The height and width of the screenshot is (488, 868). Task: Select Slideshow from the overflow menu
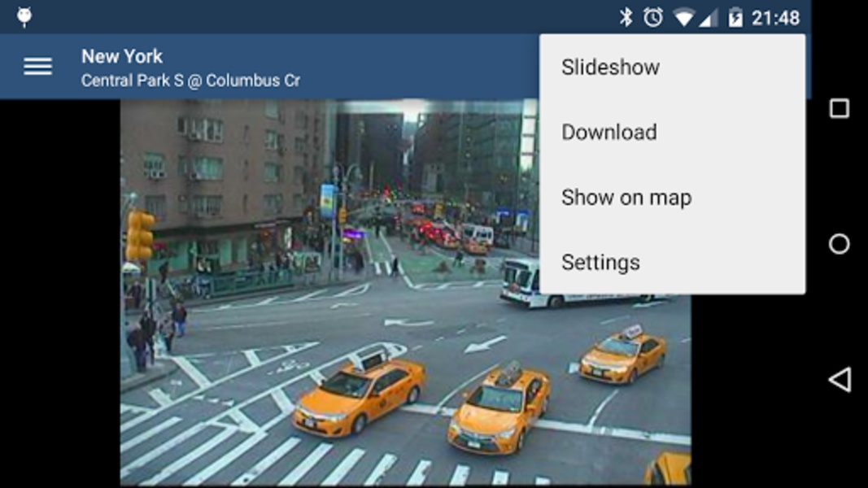click(x=672, y=67)
